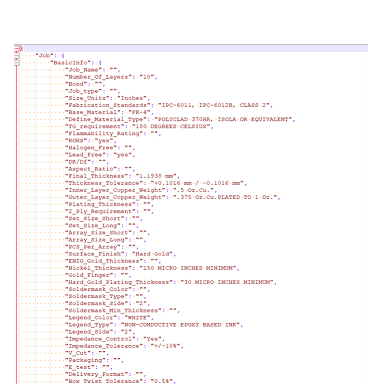Click the "Nickel_Thickness" key
The height and width of the screenshot is (384, 368).
(98, 268)
